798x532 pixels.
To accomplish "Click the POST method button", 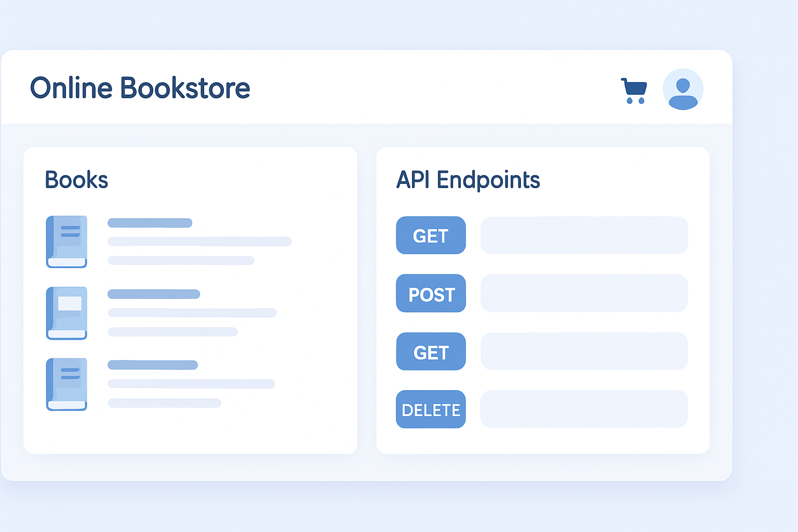I will (431, 294).
